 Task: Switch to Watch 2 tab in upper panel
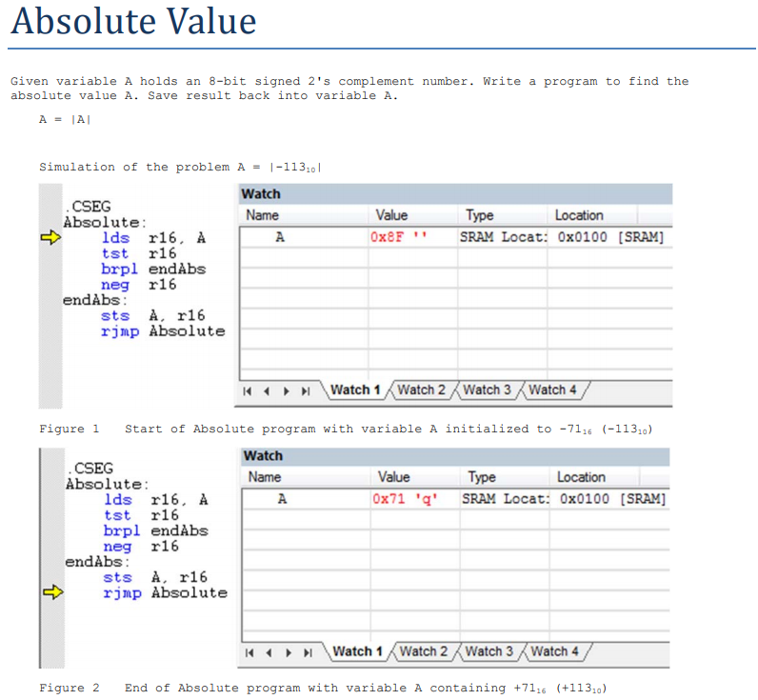421,390
